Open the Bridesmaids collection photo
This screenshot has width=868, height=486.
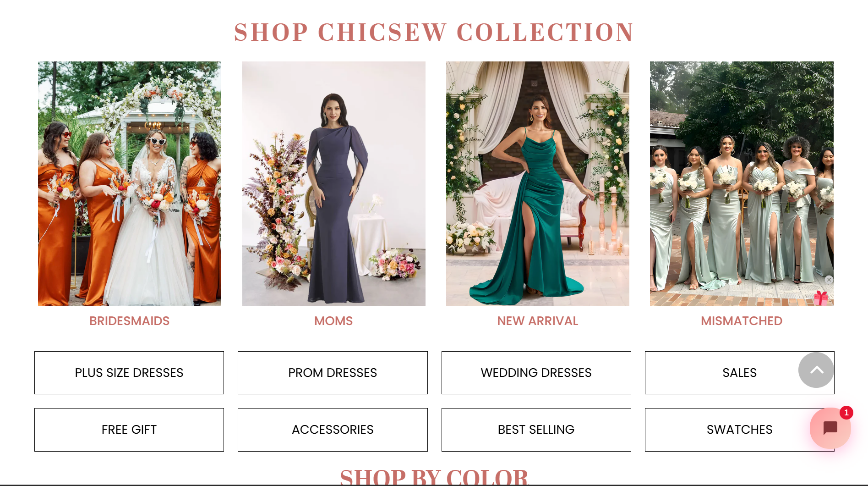[x=130, y=184]
